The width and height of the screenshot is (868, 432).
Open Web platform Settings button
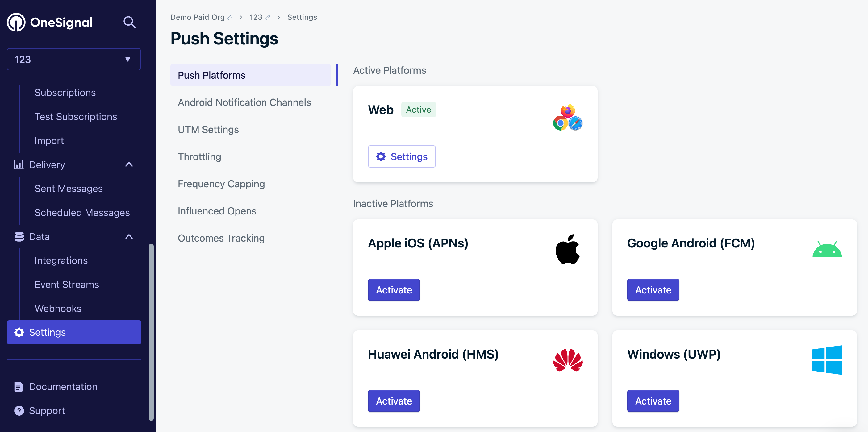click(402, 156)
